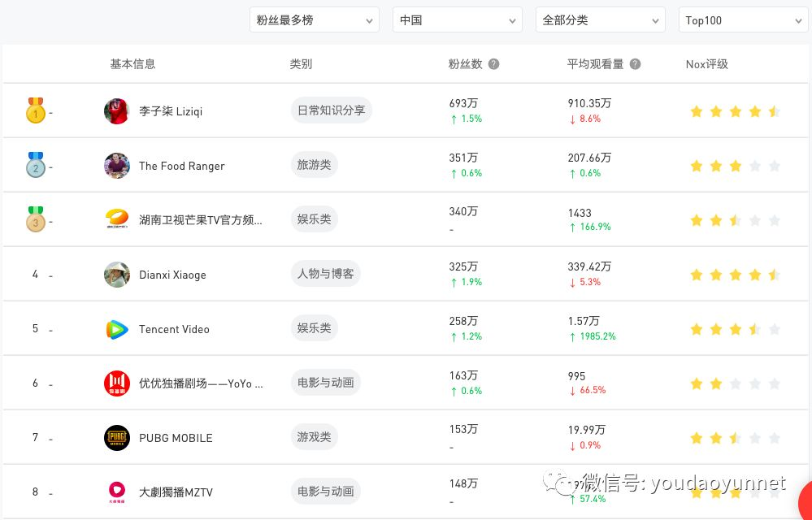The height and width of the screenshot is (520, 812).
Task: Click the gold first-place medal icon
Action: point(35,110)
